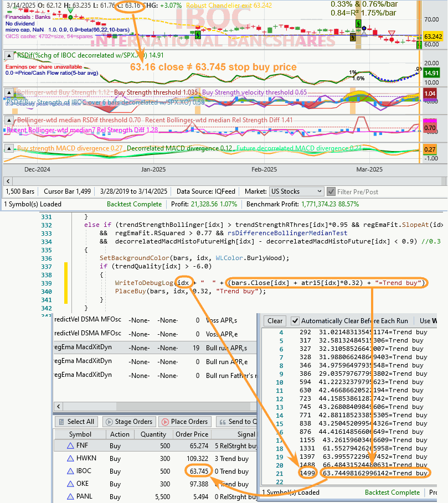Click the Clear debug log button
Screen dimensions: 448x503
[x=275, y=321]
